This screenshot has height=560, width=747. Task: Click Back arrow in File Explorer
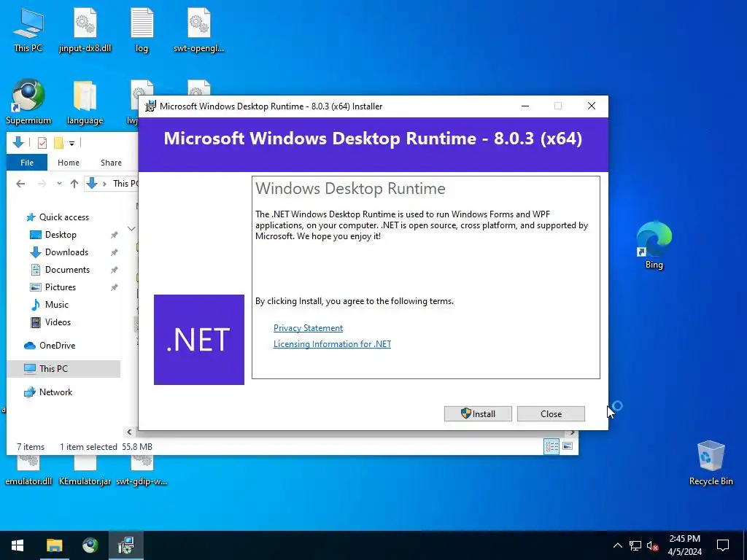point(20,183)
